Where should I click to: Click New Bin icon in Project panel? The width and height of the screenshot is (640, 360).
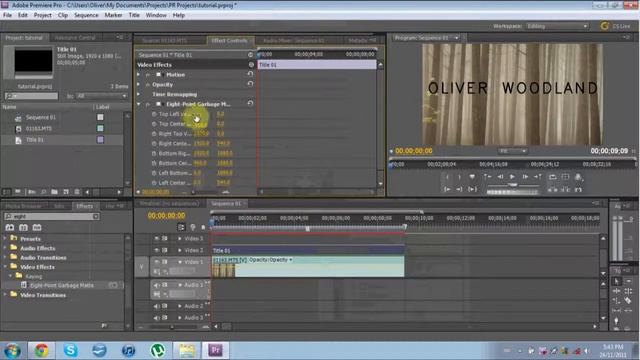coord(54,191)
